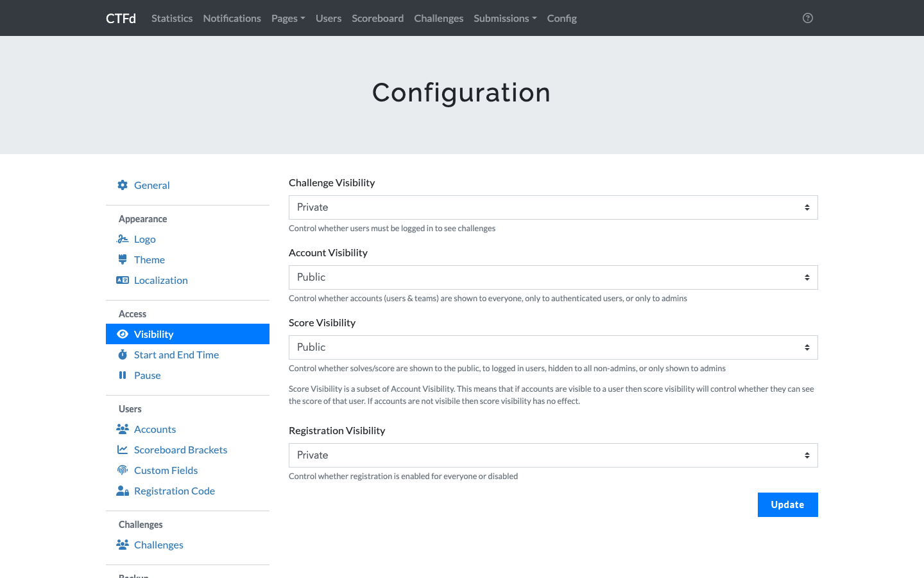Screen dimensions: 924x578
Task: Click the Update button
Action: (x=787, y=505)
